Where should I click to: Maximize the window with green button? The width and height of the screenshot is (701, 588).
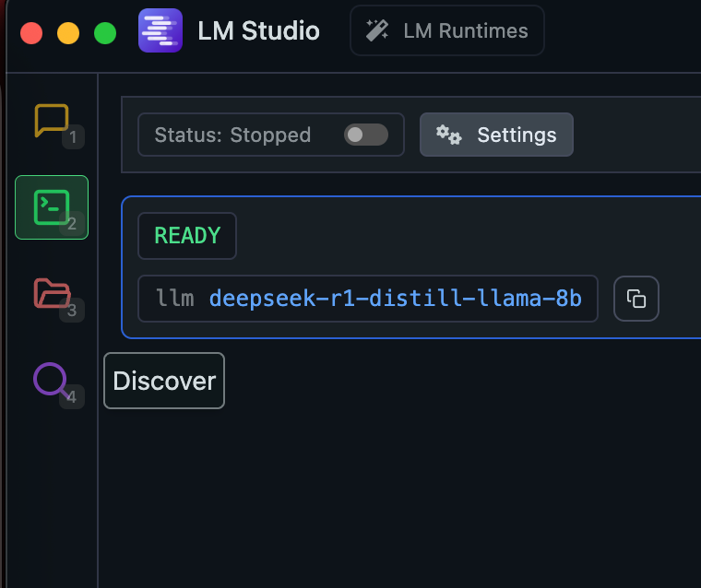105,33
